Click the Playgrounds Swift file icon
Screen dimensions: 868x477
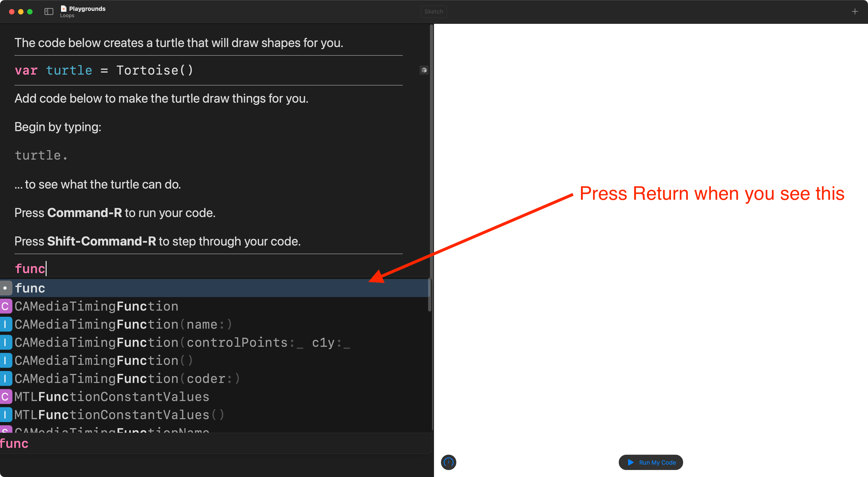(x=64, y=8)
